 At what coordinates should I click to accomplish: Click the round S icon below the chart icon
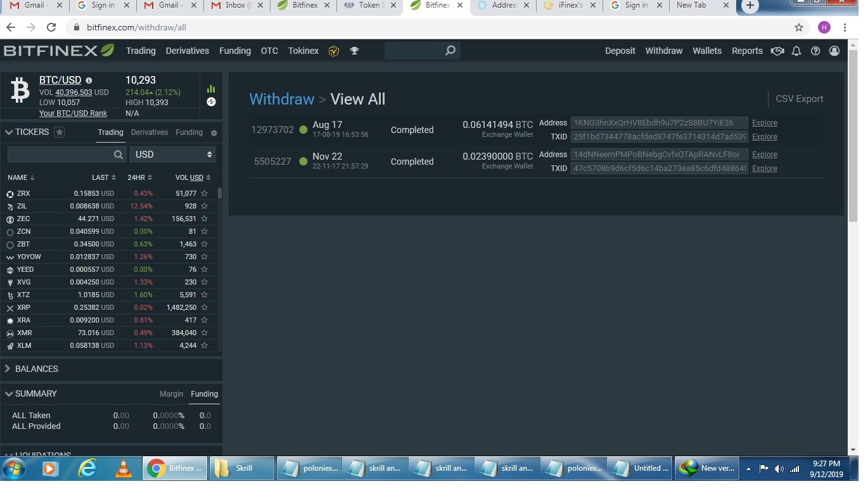point(211,102)
